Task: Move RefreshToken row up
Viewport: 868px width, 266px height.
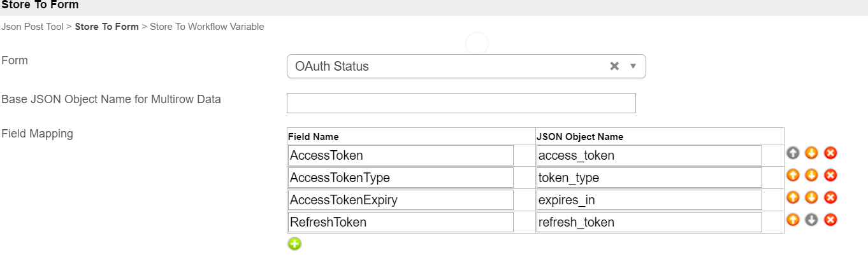Action: point(792,220)
